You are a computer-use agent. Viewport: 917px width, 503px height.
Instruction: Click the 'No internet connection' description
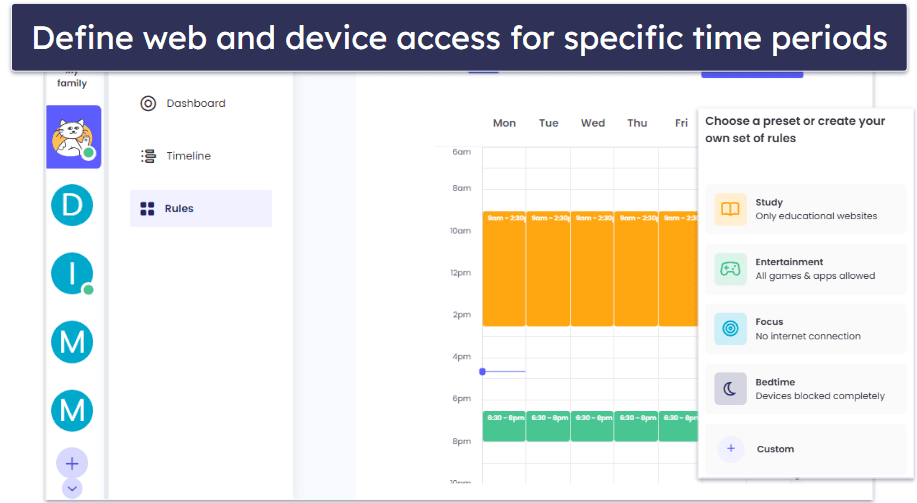808,336
